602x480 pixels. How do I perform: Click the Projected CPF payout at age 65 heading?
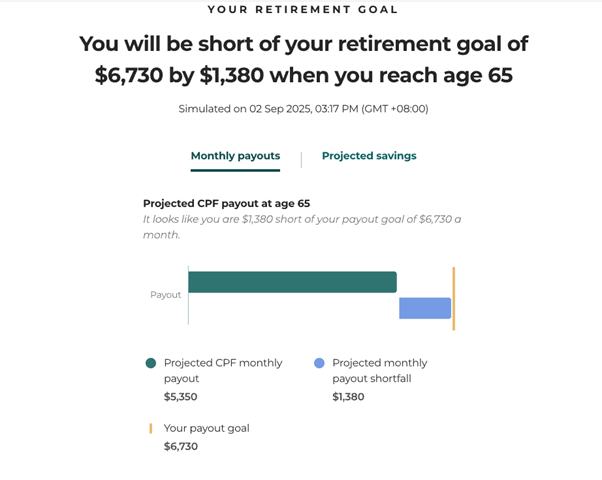(x=226, y=203)
